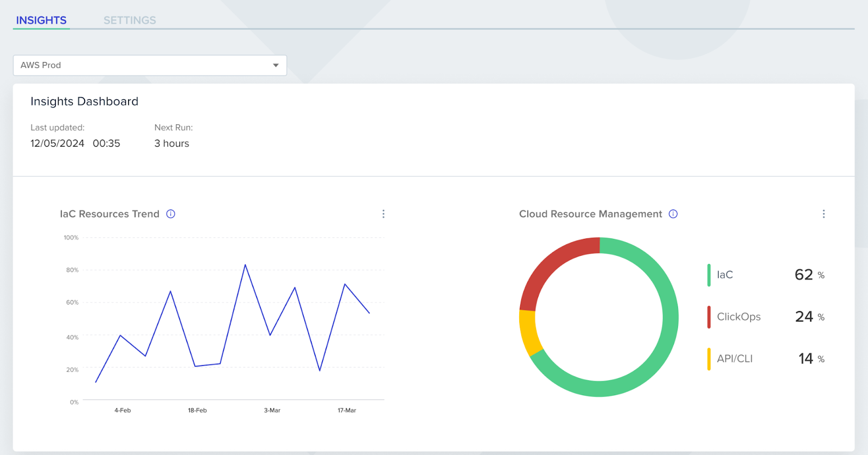Open the SETTINGS tab
Image resolution: width=868 pixels, height=455 pixels.
coord(130,20)
